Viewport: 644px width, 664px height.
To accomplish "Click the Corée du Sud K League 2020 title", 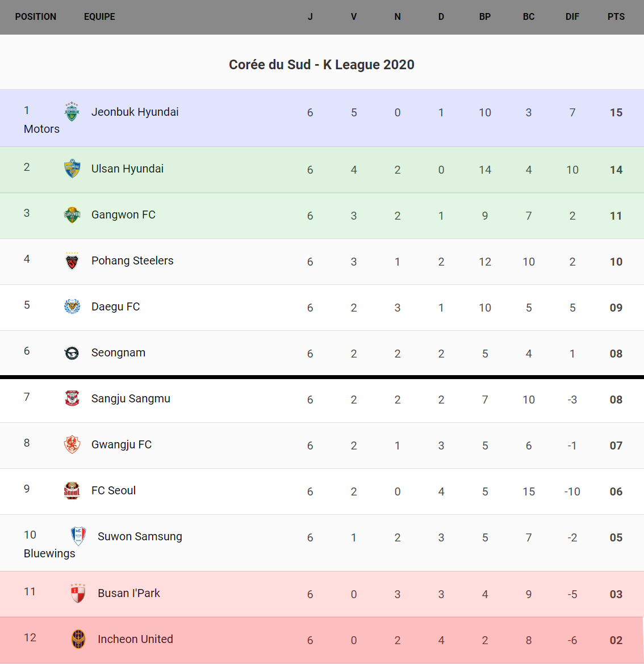I will point(321,65).
